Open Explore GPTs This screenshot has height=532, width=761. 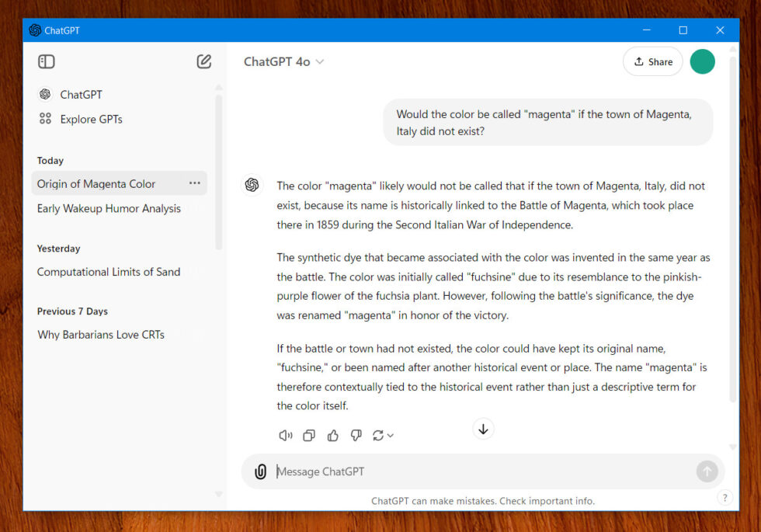point(91,119)
